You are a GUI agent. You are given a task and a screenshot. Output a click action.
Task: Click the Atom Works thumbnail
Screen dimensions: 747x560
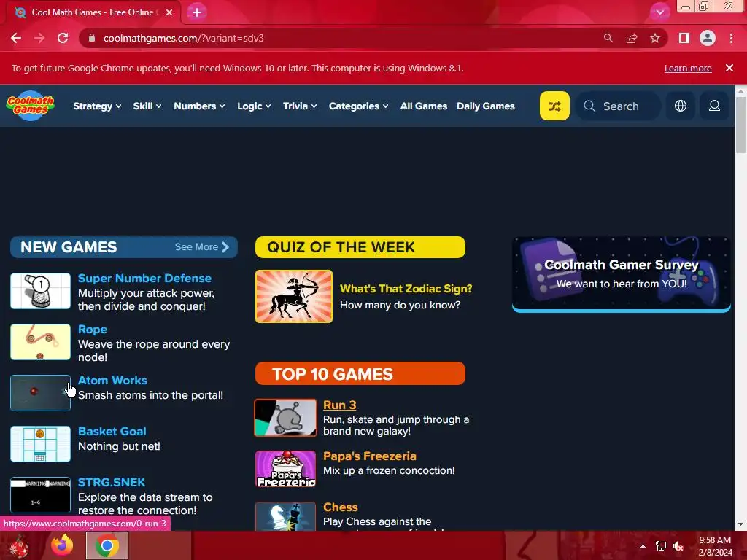click(x=41, y=393)
